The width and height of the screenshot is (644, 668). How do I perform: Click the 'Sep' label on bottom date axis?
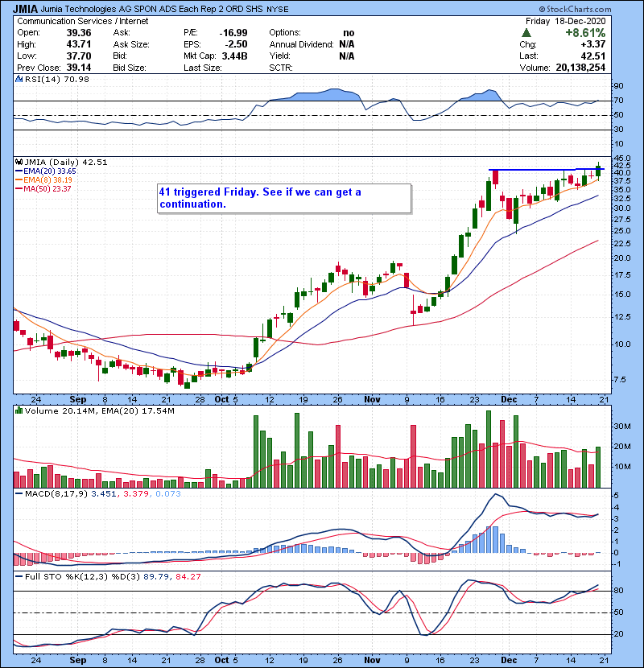point(78,660)
